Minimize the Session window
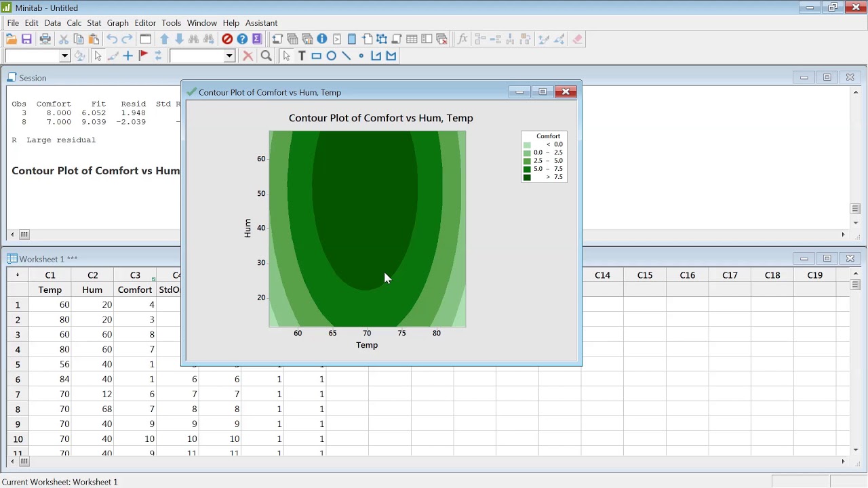The width and height of the screenshot is (868, 488). pyautogui.click(x=804, y=78)
